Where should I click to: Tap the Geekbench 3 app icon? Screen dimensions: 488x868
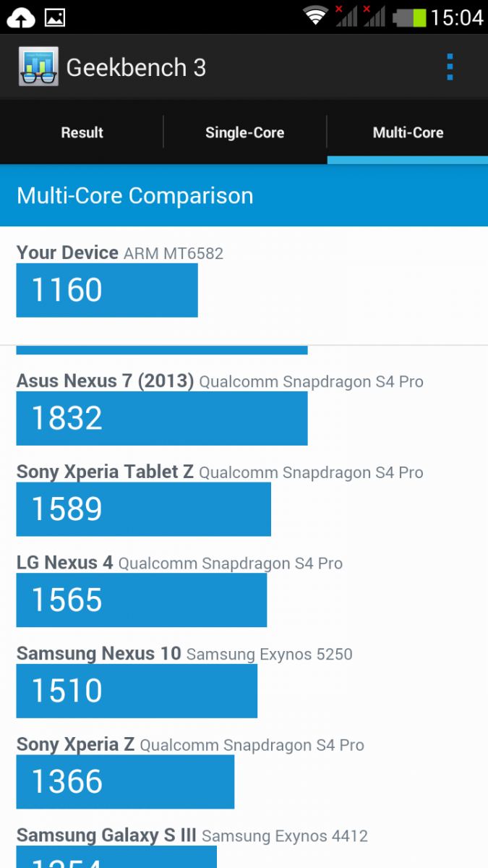click(38, 67)
